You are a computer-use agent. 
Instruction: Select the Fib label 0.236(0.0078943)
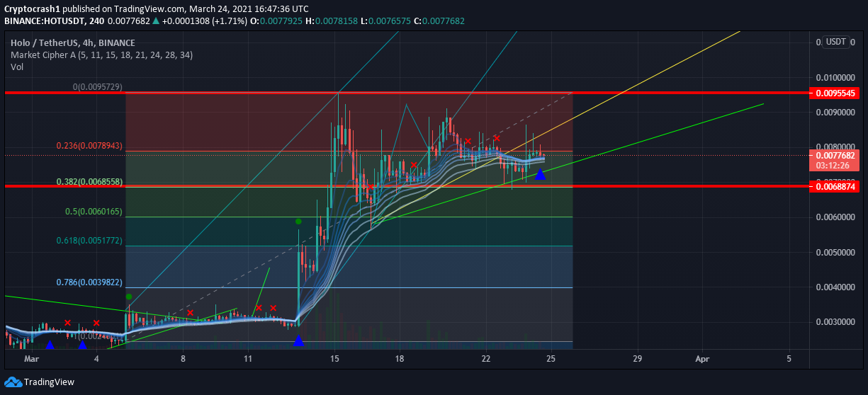click(x=89, y=146)
